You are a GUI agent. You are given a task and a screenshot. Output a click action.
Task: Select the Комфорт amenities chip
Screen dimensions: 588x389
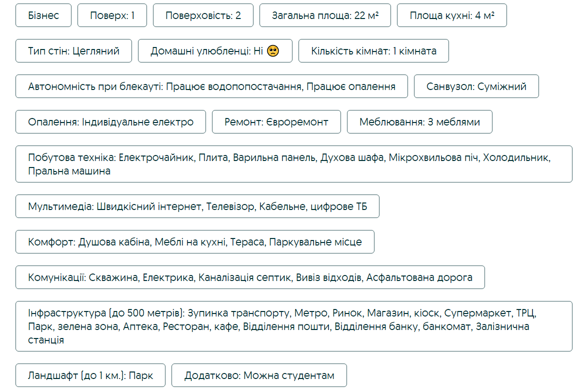pyautogui.click(x=194, y=242)
